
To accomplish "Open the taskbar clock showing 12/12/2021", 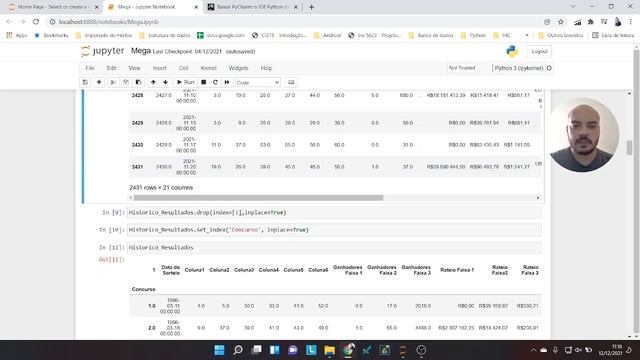I will [x=611, y=350].
